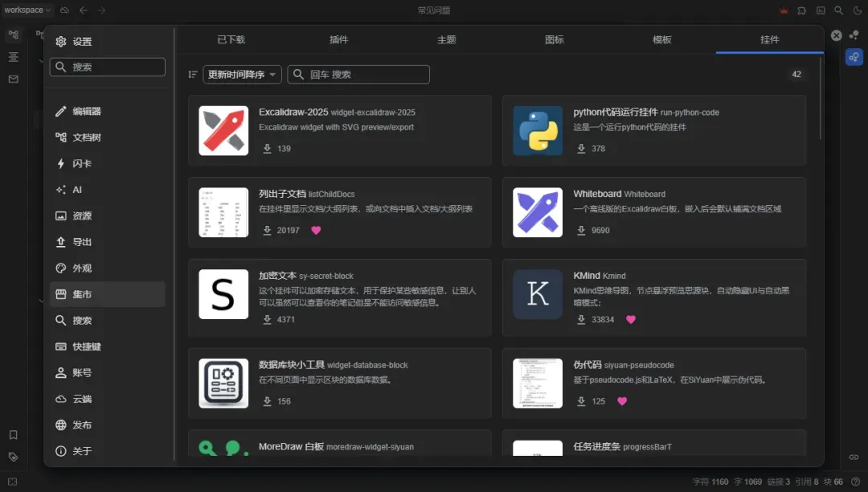Open the 账号 settings section
The width and height of the screenshot is (868, 492).
(108, 372)
